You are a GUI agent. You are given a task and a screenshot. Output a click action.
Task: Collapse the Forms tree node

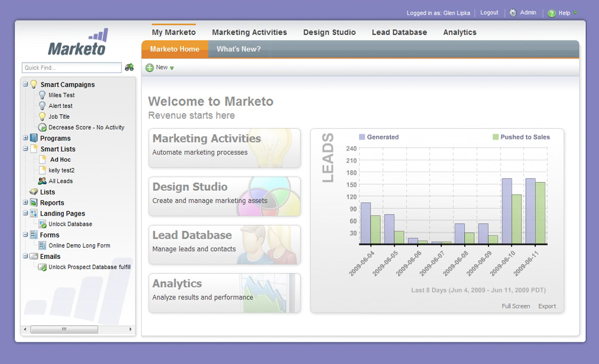click(25, 235)
